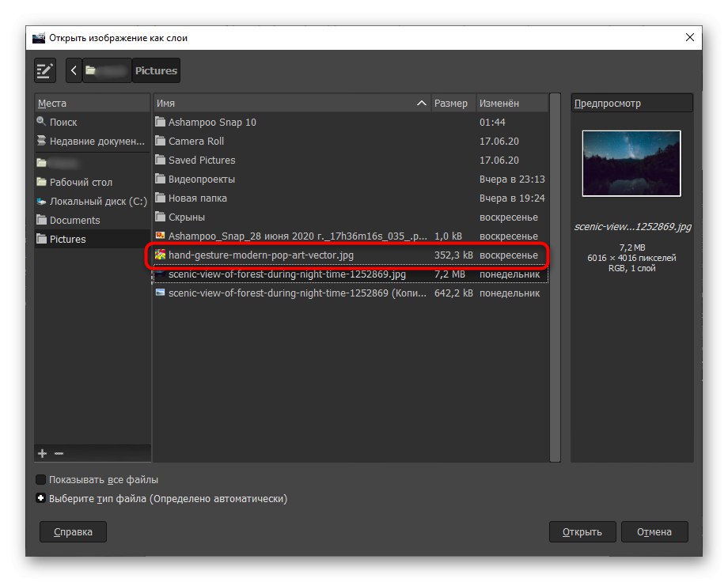This screenshot has height=582, width=728.
Task: Select scenic-view-of-forest 7,2 MB jpg file
Action: 351,274
